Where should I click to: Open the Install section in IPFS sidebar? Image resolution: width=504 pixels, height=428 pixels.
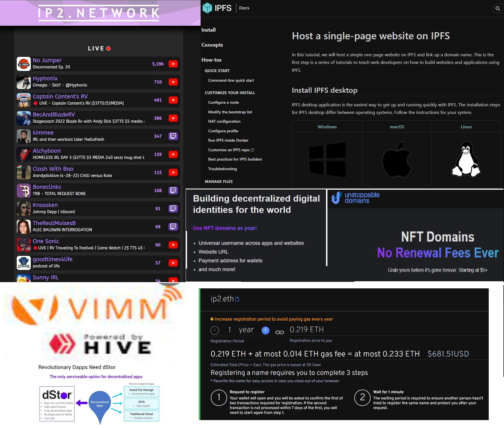pyautogui.click(x=208, y=30)
